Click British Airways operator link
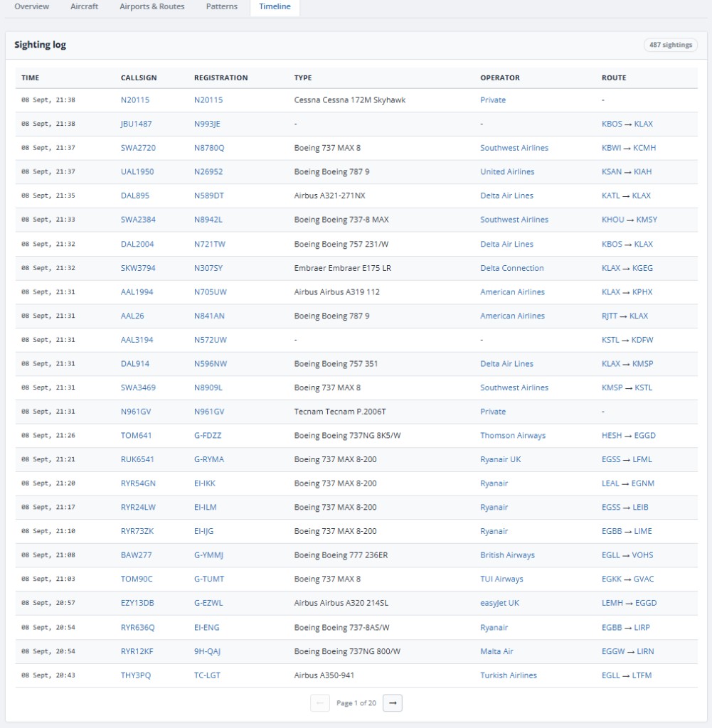Viewport: 712px width, 728px height. pos(507,555)
